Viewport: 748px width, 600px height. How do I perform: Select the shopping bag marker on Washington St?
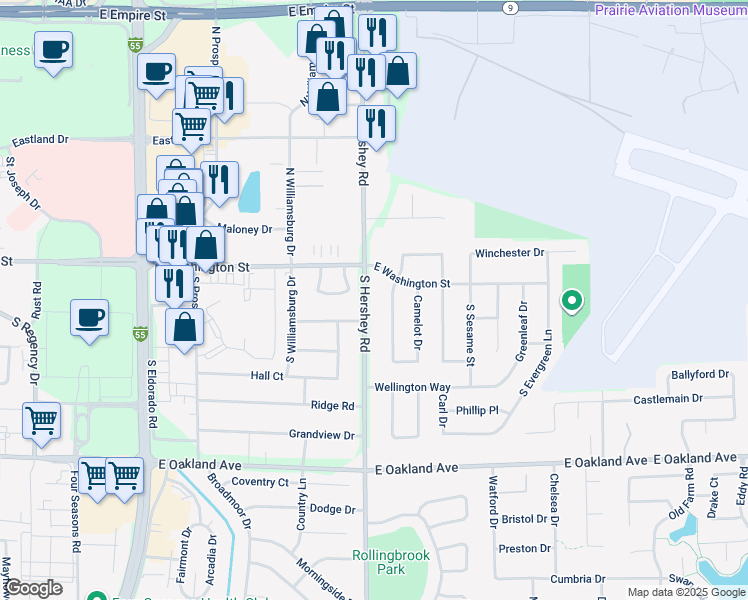click(x=206, y=246)
